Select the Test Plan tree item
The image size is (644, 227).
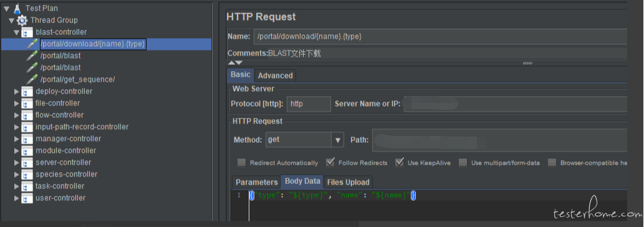point(42,8)
